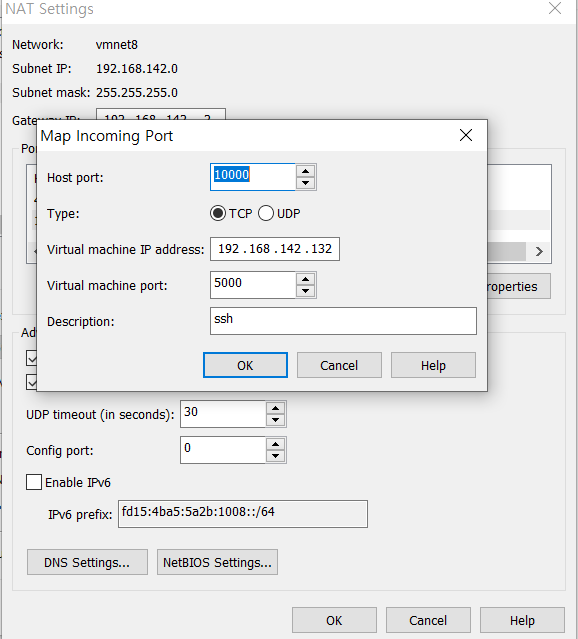This screenshot has width=578, height=639.
Task: Click OK in NAT Settings window
Action: [x=334, y=620]
